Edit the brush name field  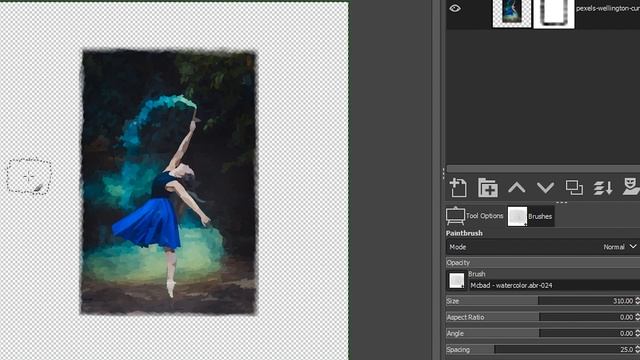click(x=554, y=285)
